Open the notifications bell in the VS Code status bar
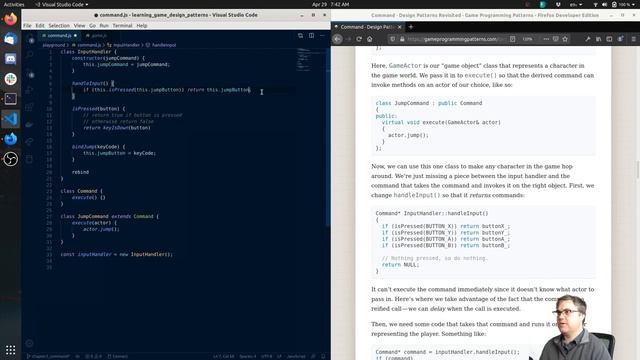Image resolution: width=640 pixels, height=360 pixels. [323, 356]
